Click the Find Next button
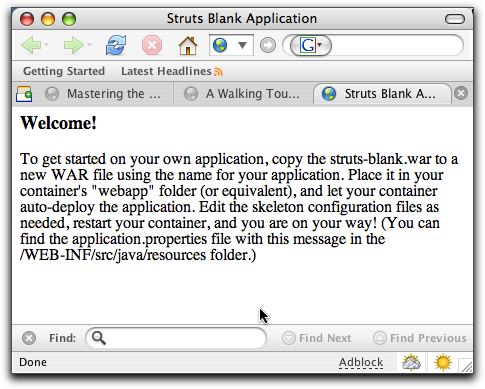Image resolution: width=485 pixels, height=389 pixels. 316,338
